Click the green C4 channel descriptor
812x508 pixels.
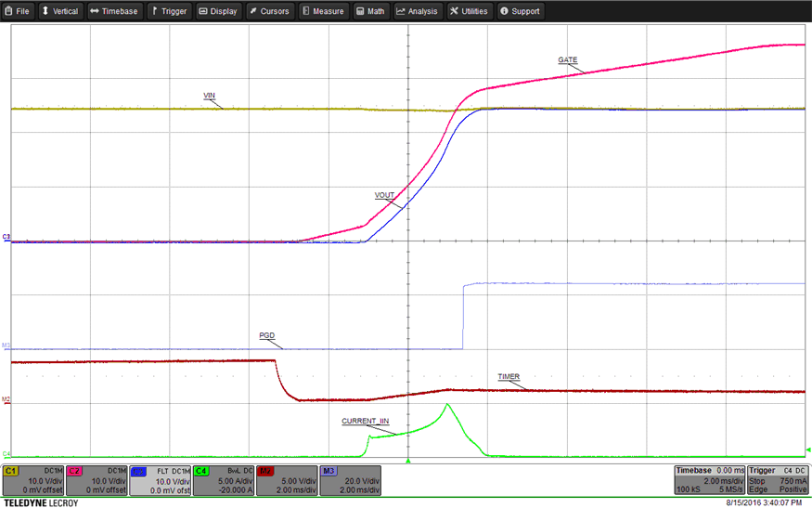[222, 480]
